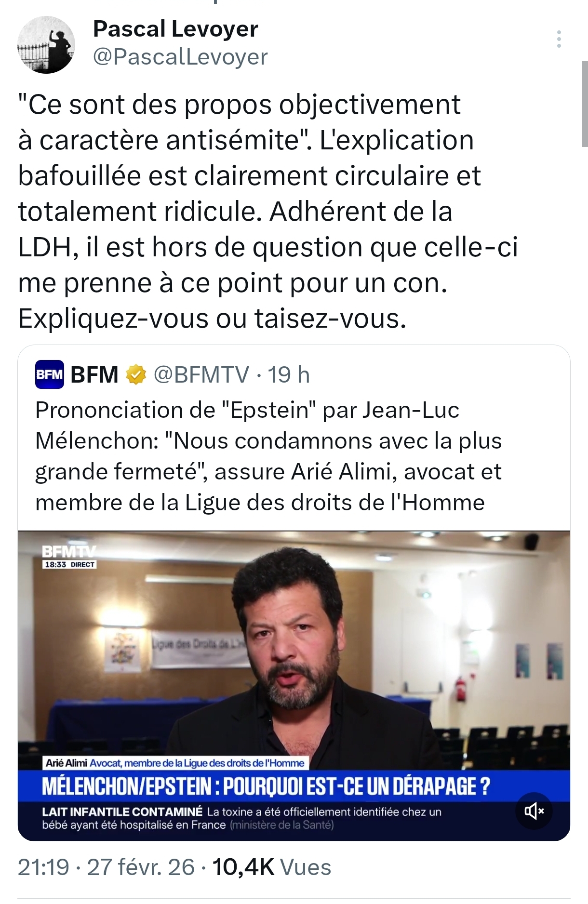The width and height of the screenshot is (588, 904).
Task: Tap the "MÉLENCHON/EPSTEIN" headline banner in video
Action: click(266, 786)
